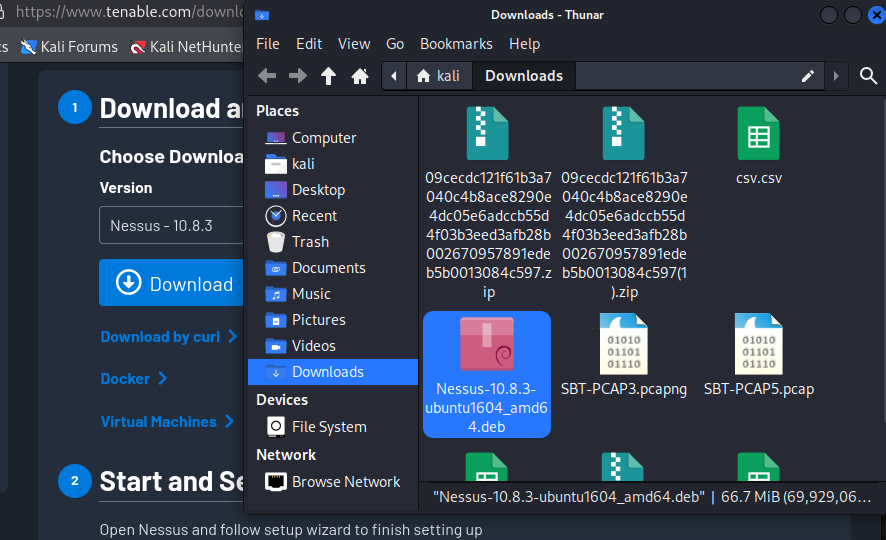Select Downloads in the sidebar
Image resolution: width=886 pixels, height=540 pixels.
tap(333, 372)
